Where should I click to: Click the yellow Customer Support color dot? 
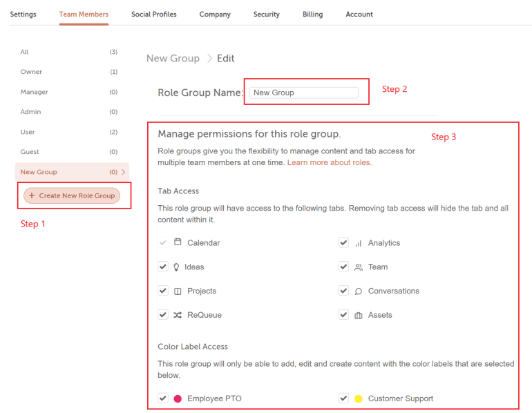pyautogui.click(x=358, y=398)
